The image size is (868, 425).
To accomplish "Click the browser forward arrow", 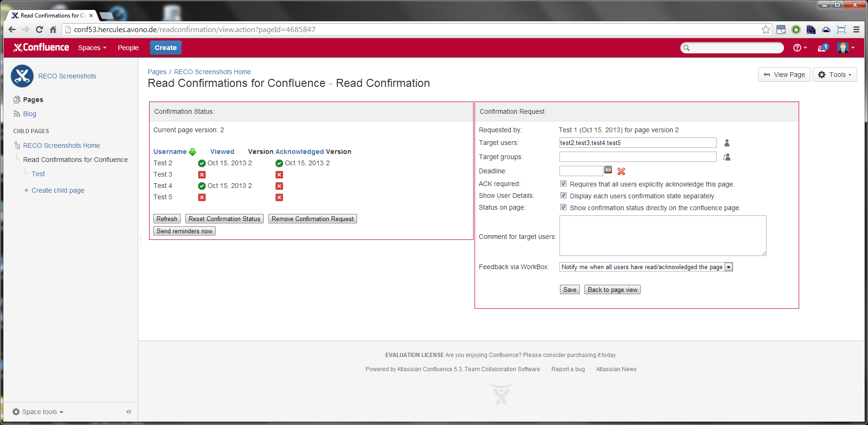I will [26, 29].
